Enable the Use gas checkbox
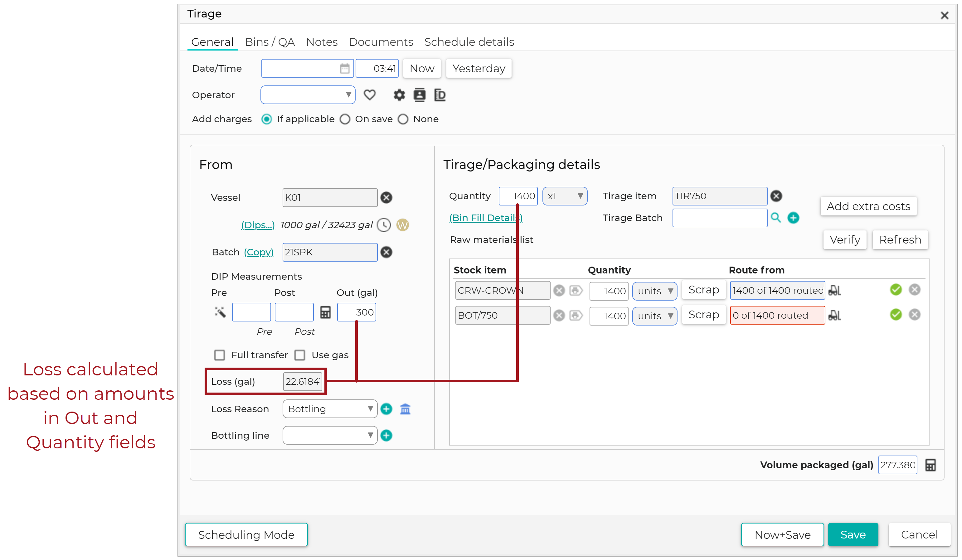Screen dimensions: 962x560 pos(300,355)
